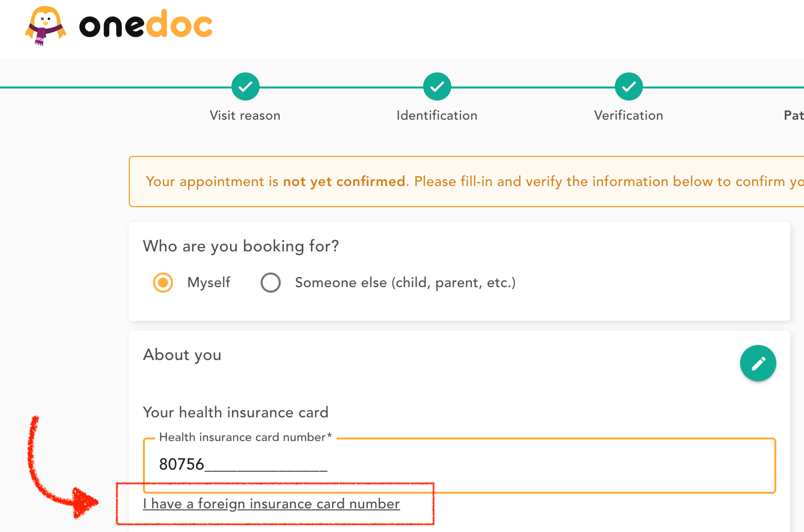Focus the Health insurance card number field
The image size is (804, 532).
click(460, 465)
